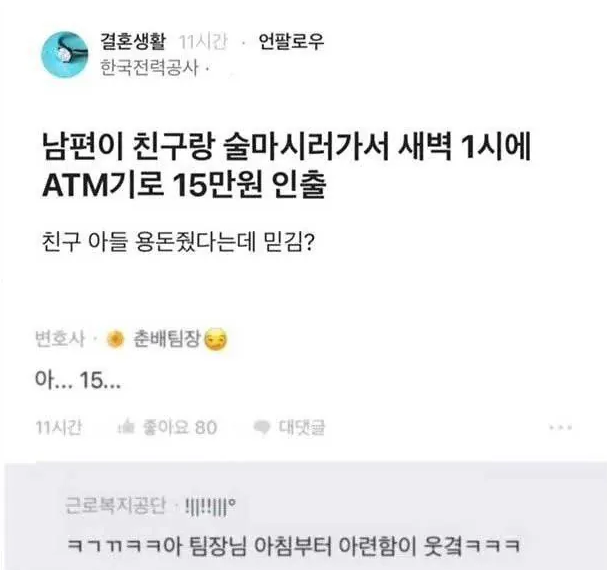607x570 pixels.
Task: Open the ring profile avatar
Action: coord(65,55)
